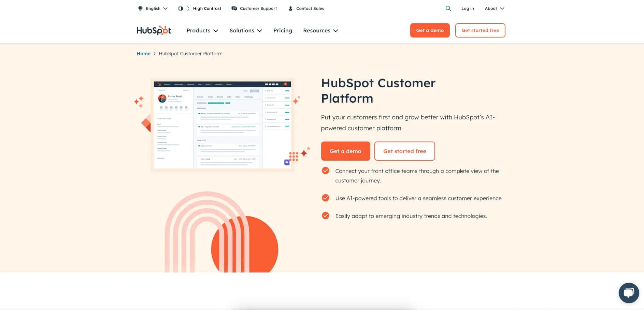
Task: Open the search magnifier icon
Action: (448, 9)
